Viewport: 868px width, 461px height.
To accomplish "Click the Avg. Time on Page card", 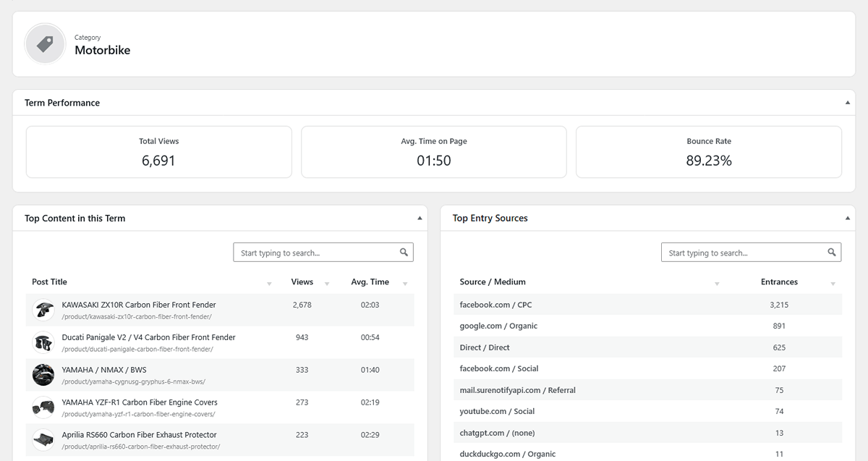I will [434, 152].
